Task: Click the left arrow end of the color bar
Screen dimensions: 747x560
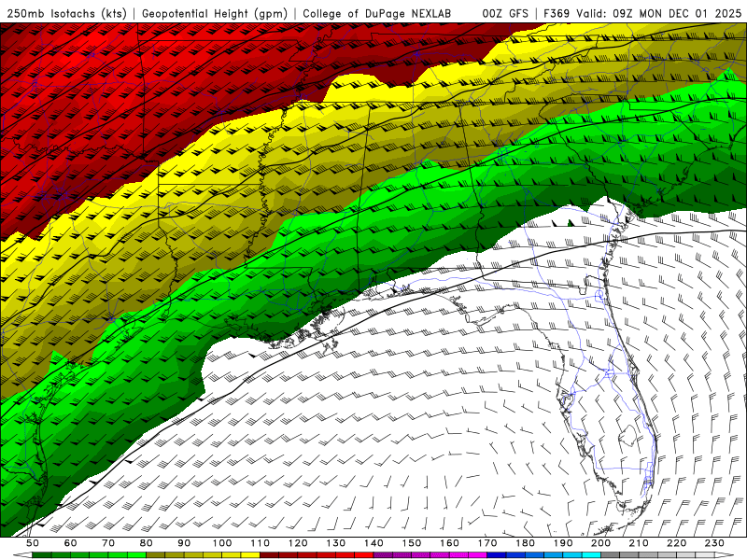Action: pyautogui.click(x=22, y=555)
